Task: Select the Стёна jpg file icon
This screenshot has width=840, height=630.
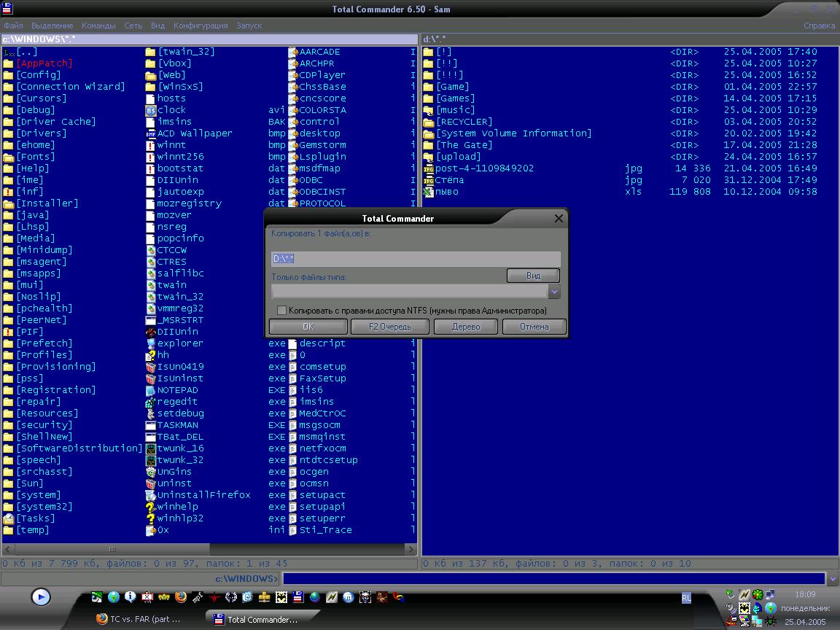Action: (428, 180)
